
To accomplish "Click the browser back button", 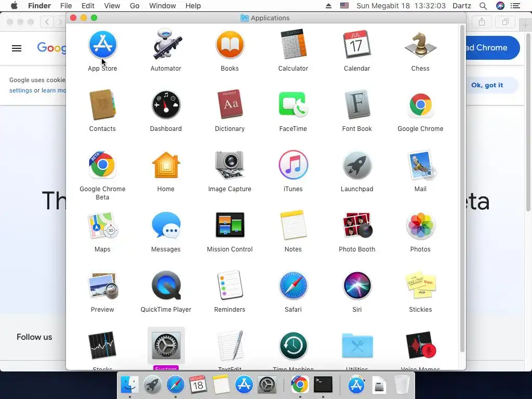I will [47, 22].
